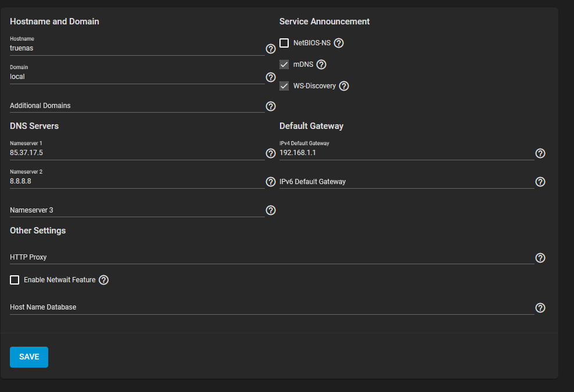The width and height of the screenshot is (574, 392).
Task: Tick the Enable Netwait Feature checkbox
Action: tap(15, 280)
